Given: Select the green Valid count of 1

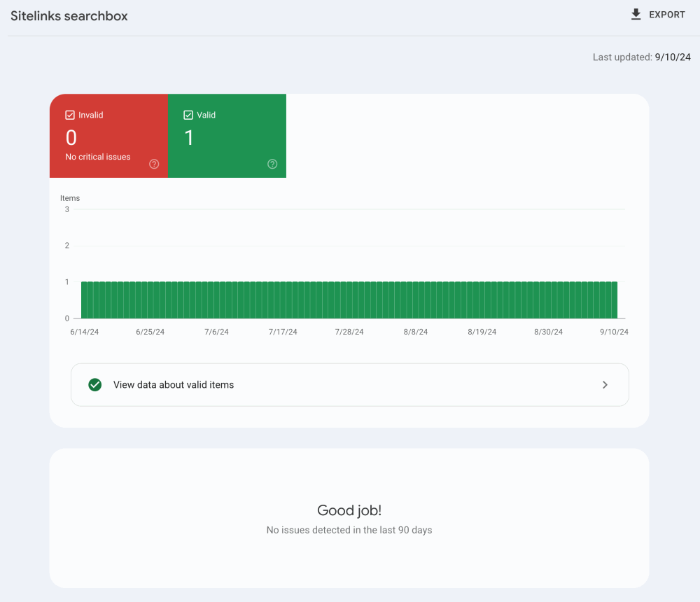Looking at the screenshot, I should click(189, 137).
